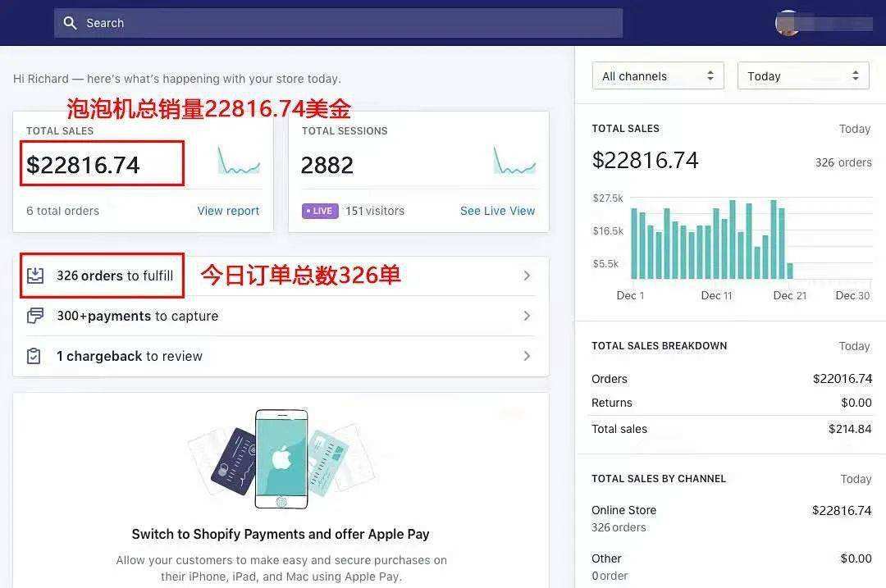The height and width of the screenshot is (588, 886).
Task: Click the search magnifier icon in top bar
Action: (x=71, y=23)
